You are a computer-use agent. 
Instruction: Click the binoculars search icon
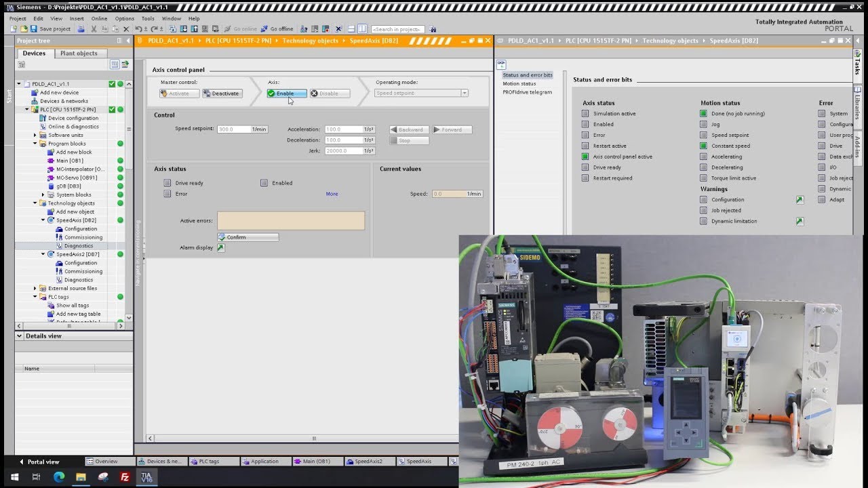click(x=433, y=29)
